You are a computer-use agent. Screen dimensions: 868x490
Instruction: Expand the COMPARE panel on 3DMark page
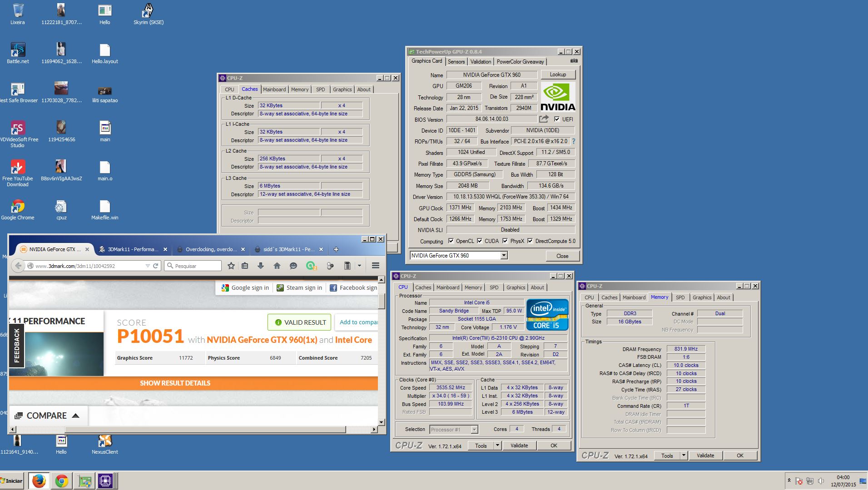coord(47,416)
